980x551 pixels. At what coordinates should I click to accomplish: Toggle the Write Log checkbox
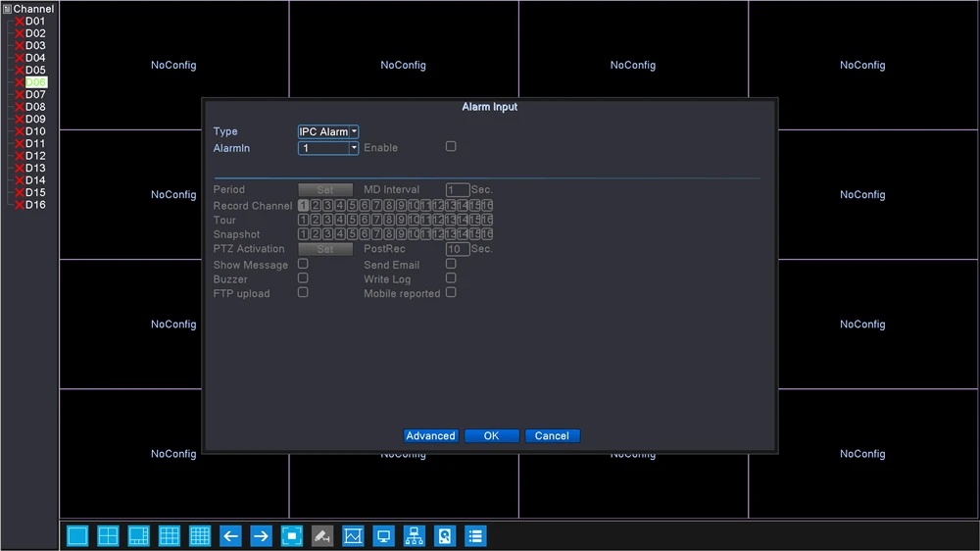451,278
